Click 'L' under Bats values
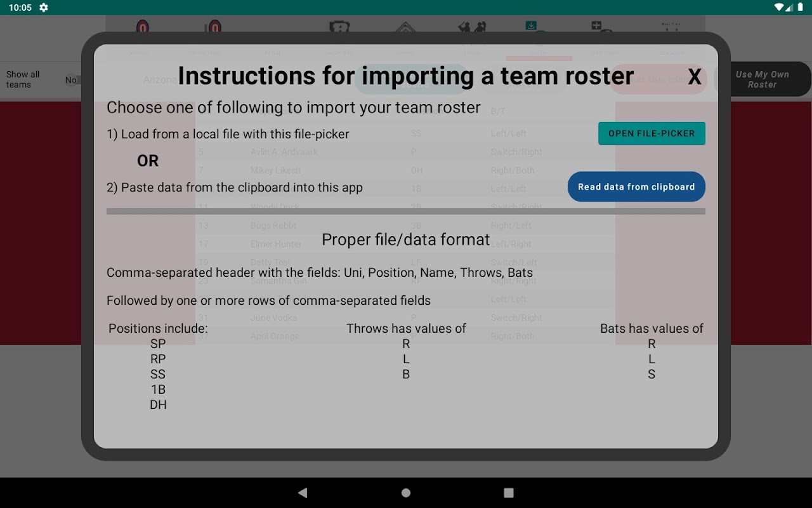812x508 pixels. (x=652, y=359)
